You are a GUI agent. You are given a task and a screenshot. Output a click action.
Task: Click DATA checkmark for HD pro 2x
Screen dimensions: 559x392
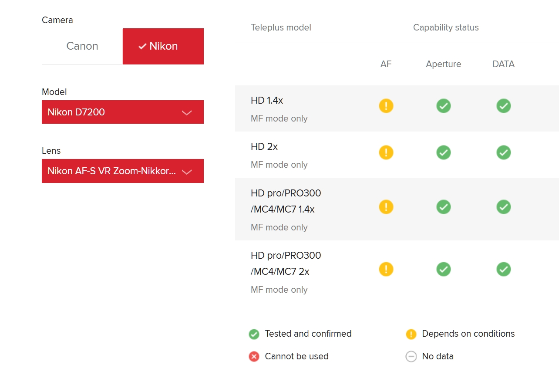tap(504, 269)
